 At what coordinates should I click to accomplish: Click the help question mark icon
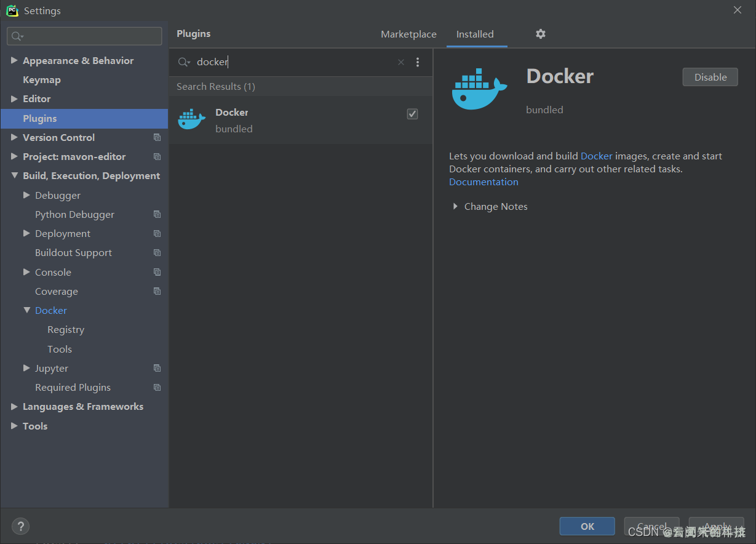(20, 526)
